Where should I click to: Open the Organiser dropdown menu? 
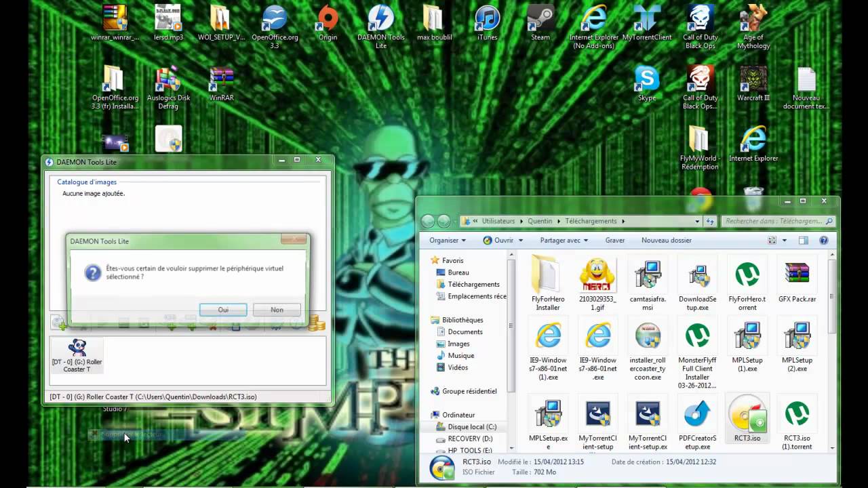[448, 240]
